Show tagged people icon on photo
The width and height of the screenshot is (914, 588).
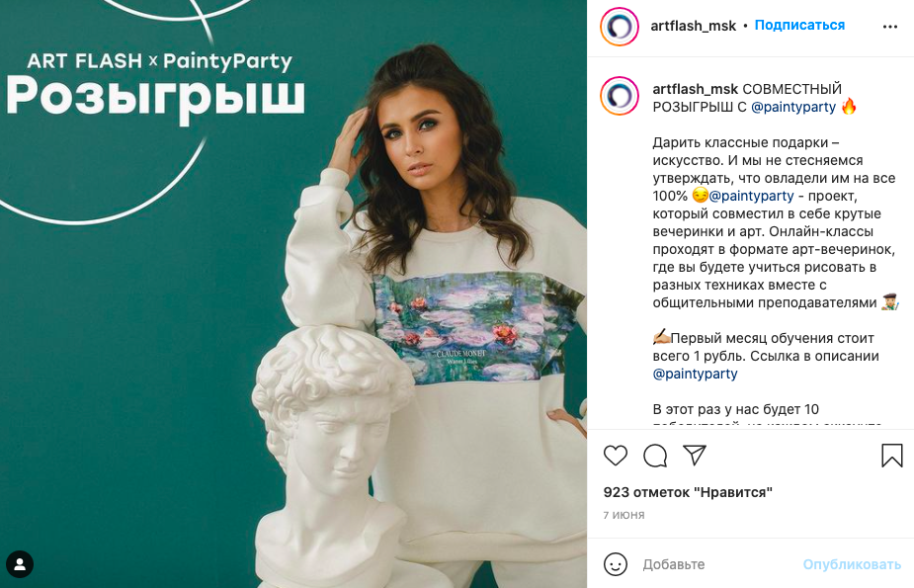pos(20,564)
